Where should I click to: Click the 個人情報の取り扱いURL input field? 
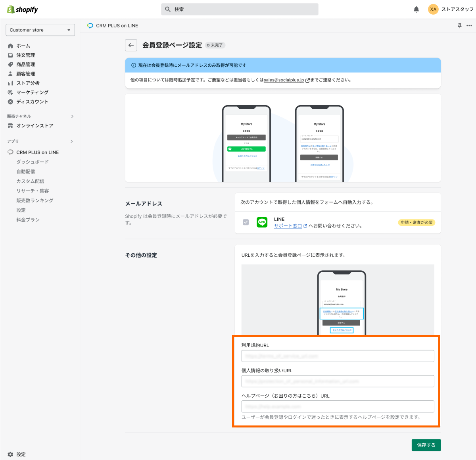tap(338, 381)
